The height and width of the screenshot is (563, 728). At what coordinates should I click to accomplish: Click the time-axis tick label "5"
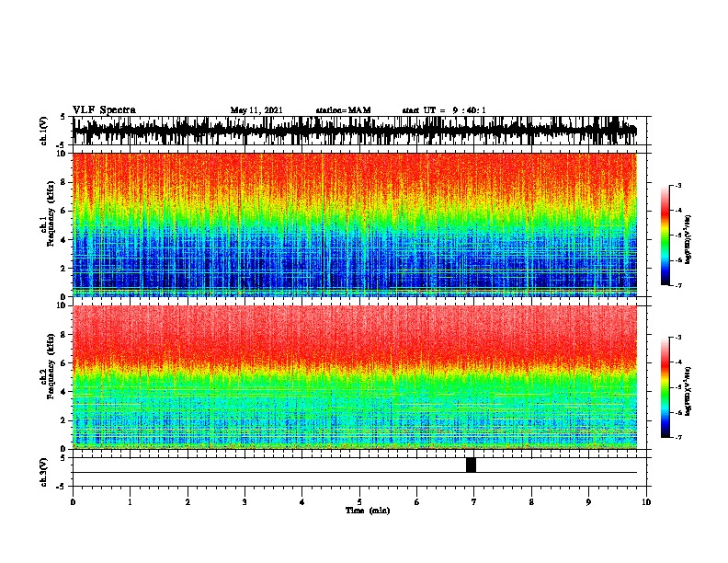[359, 502]
